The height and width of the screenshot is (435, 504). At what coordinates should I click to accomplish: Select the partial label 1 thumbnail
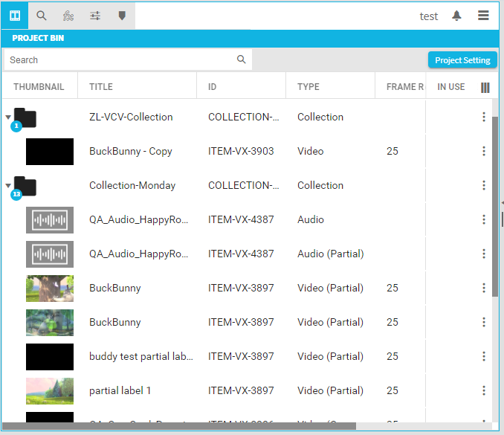50,390
